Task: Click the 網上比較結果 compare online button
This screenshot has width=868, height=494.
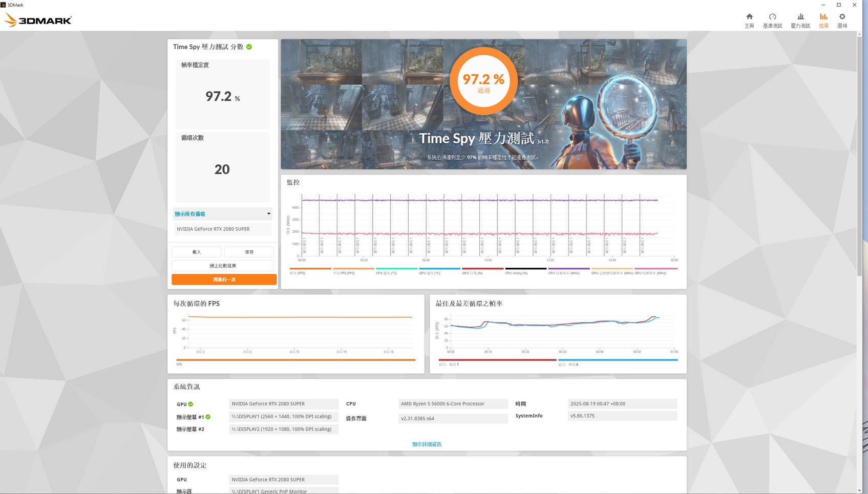Action: 223,266
